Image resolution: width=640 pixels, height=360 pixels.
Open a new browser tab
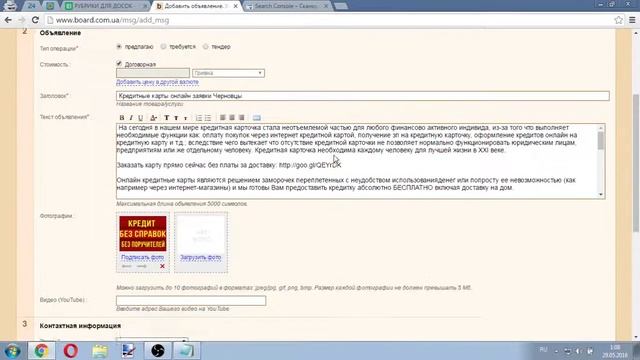pos(340,6)
